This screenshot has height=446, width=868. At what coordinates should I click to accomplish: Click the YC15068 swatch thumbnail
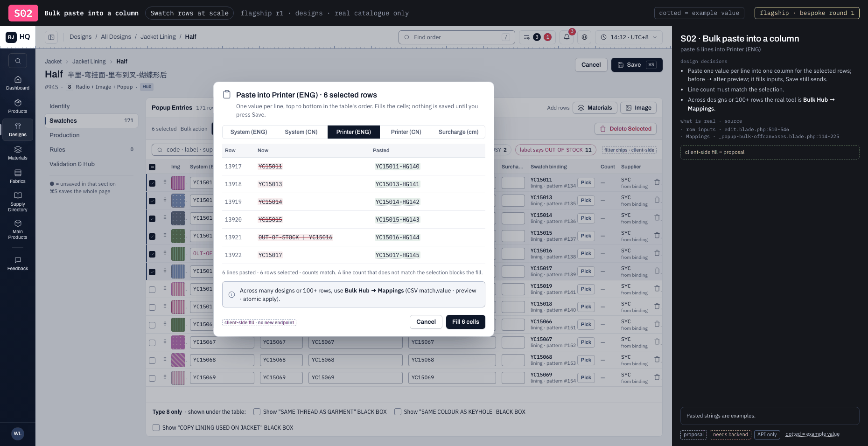pos(178,360)
